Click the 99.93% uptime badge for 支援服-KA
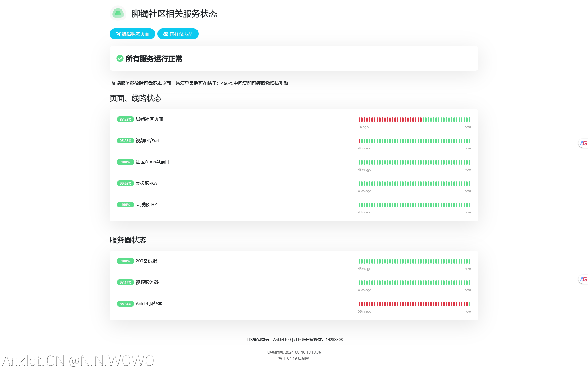The height and width of the screenshot is (368, 588). [125, 183]
